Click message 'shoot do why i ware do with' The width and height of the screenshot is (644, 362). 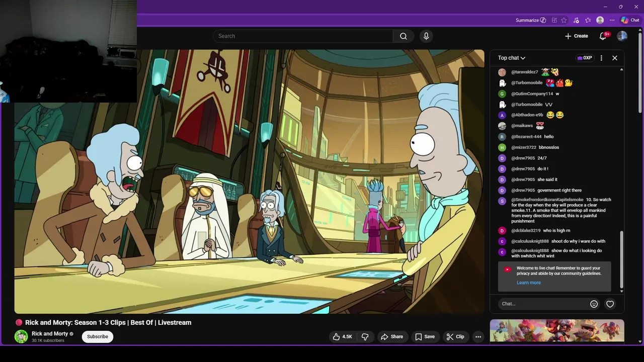coord(579,241)
